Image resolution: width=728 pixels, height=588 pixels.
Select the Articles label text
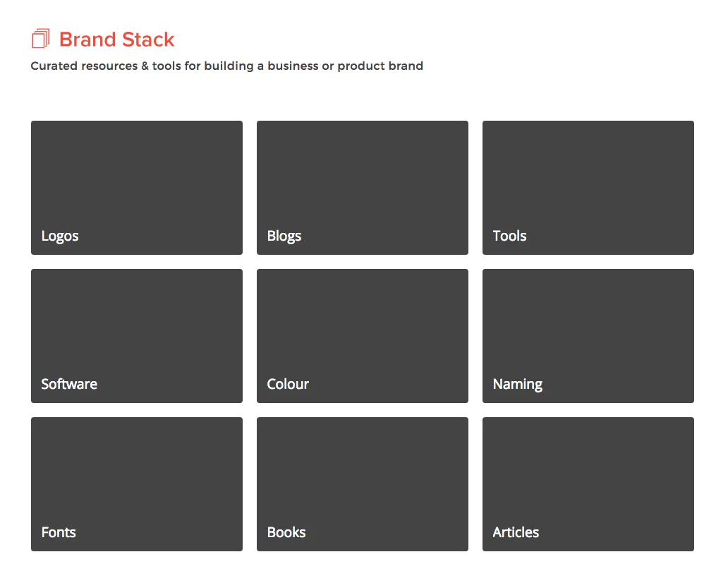coord(516,532)
